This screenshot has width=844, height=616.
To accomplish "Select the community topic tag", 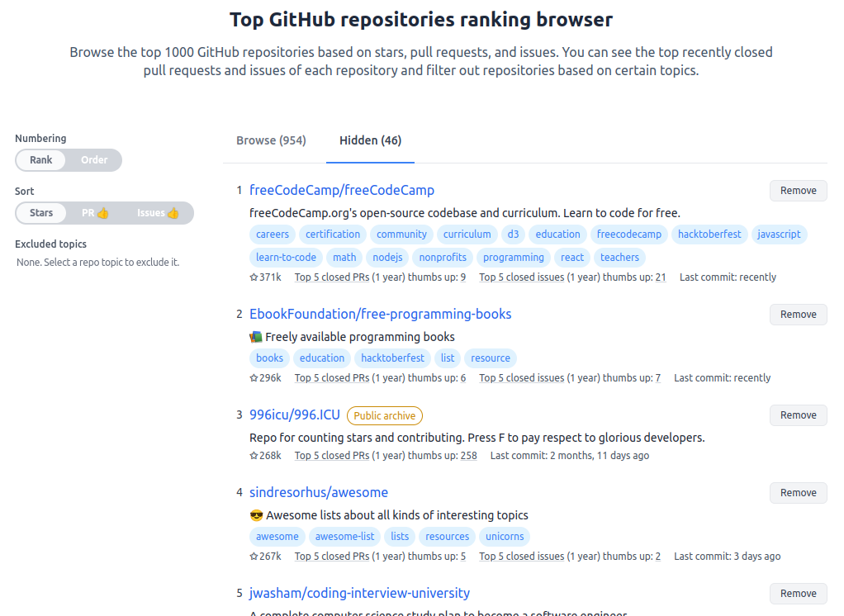I will pyautogui.click(x=401, y=234).
